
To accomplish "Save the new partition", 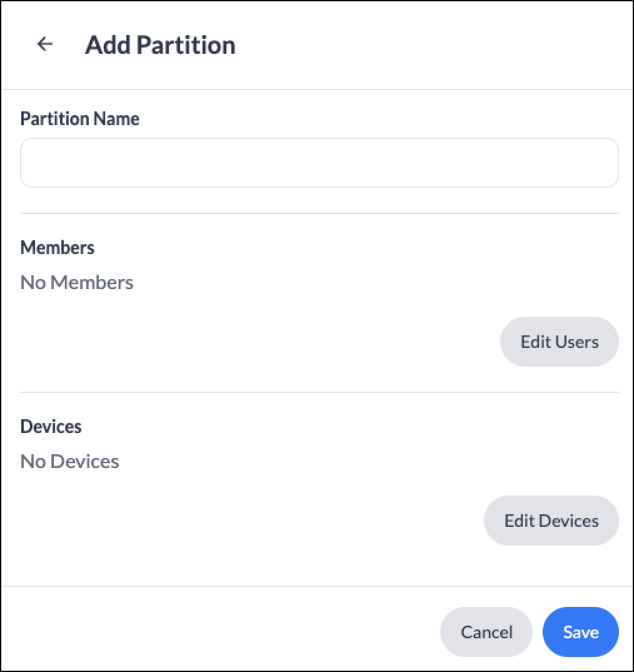I will click(580, 632).
